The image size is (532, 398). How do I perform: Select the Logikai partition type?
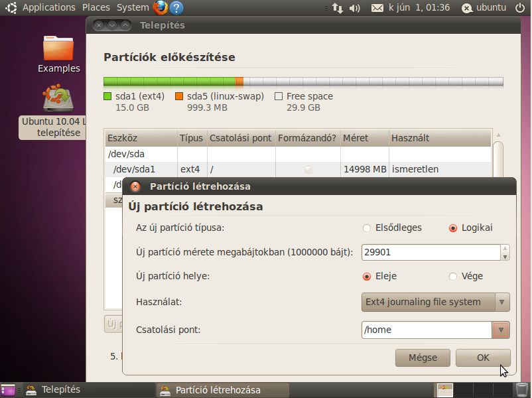pos(453,228)
